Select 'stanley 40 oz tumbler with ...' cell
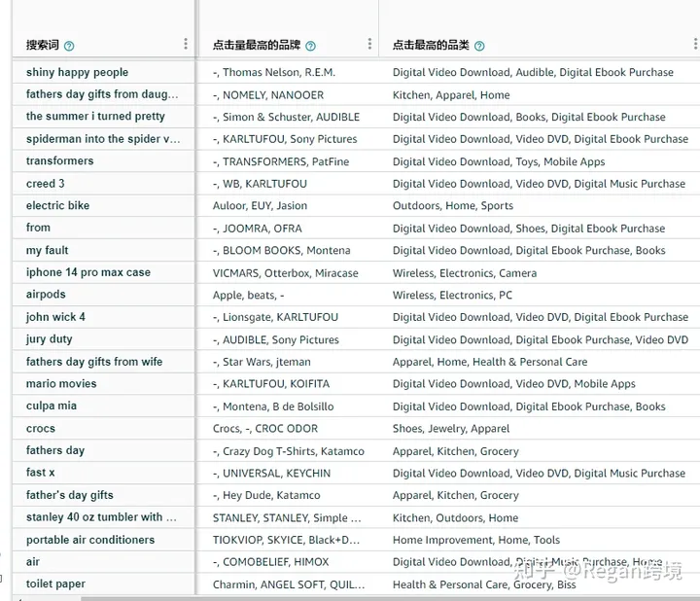The width and height of the screenshot is (700, 601). 101,517
